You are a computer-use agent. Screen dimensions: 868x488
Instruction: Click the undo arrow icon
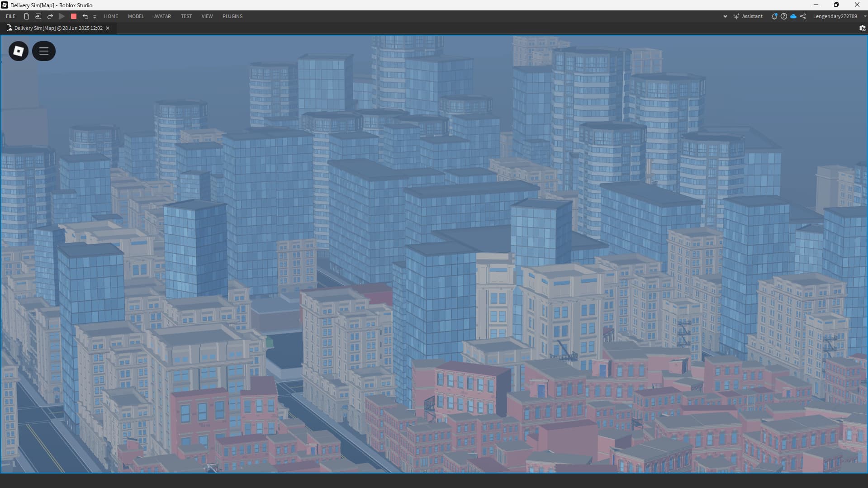tap(85, 16)
